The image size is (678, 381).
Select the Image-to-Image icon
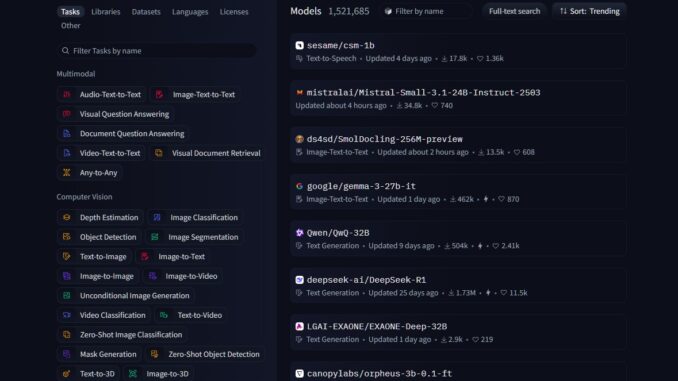click(67, 276)
